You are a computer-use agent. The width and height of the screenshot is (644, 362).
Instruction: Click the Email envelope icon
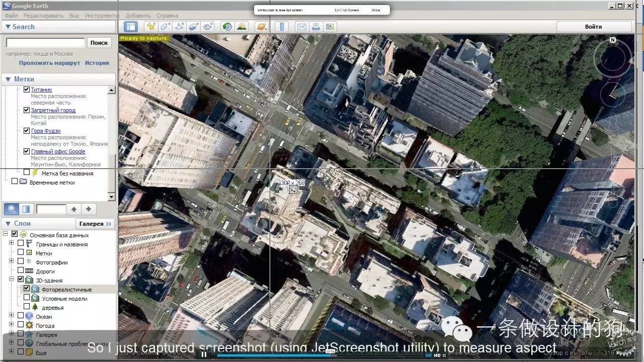point(301,27)
